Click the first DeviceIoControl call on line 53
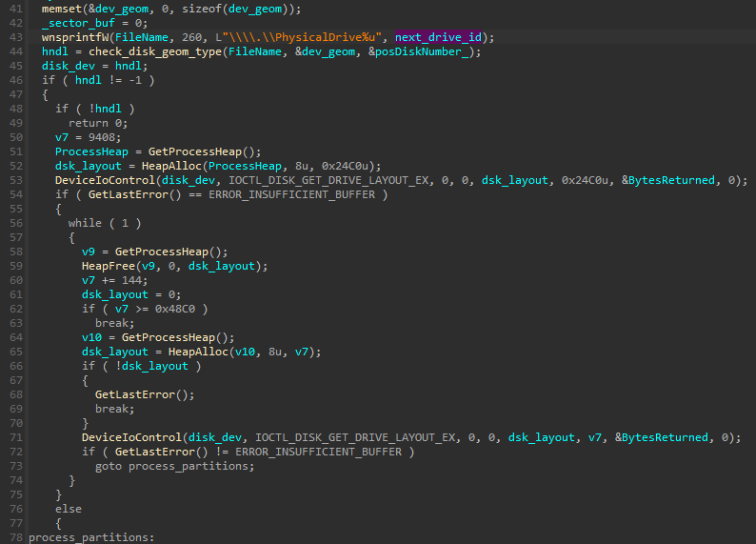756x544 pixels. pyautogui.click(x=106, y=180)
